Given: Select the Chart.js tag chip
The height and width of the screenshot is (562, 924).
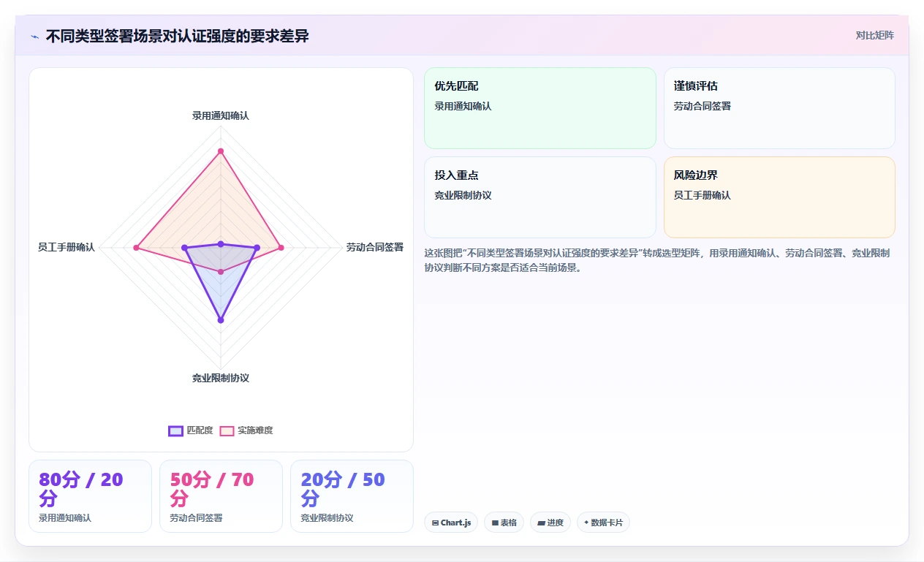Looking at the screenshot, I should click(x=451, y=523).
